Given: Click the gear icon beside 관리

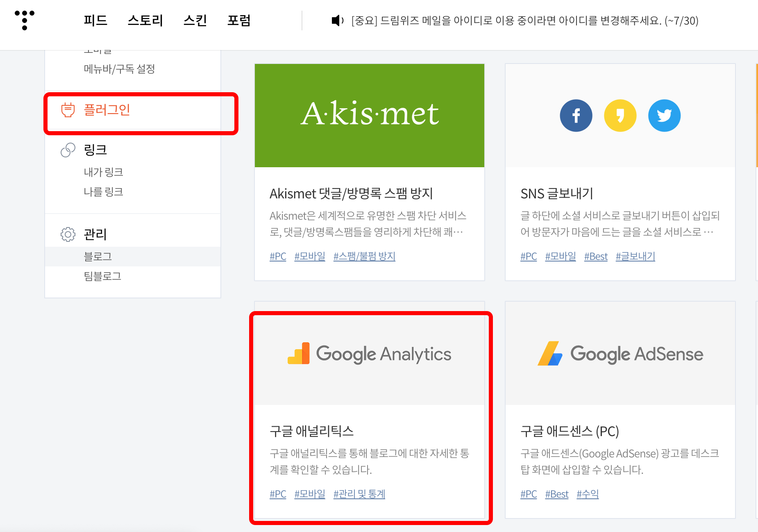Looking at the screenshot, I should (x=68, y=234).
